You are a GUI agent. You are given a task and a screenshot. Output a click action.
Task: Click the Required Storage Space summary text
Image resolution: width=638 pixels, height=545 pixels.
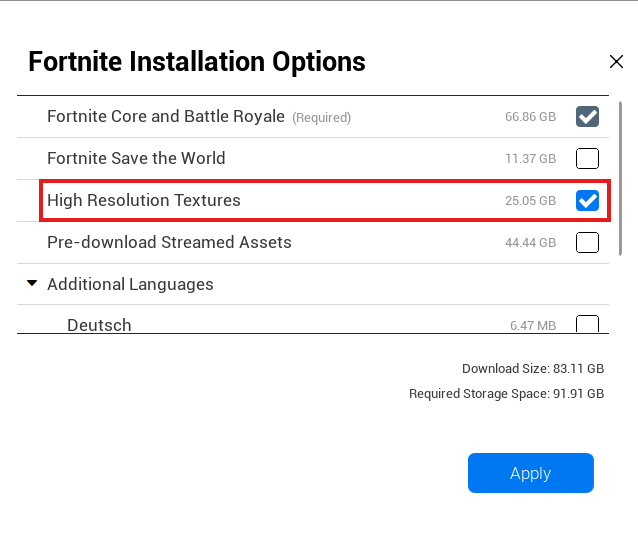click(506, 394)
